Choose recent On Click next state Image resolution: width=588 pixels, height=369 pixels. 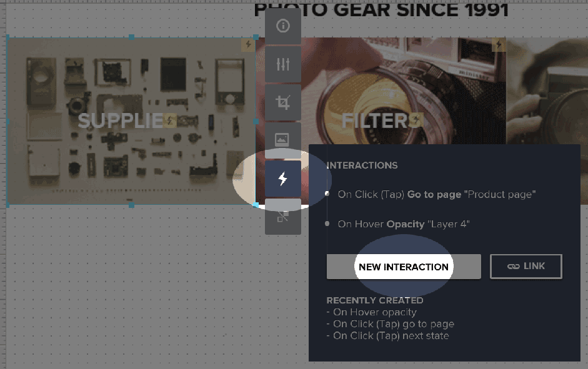[391, 336]
